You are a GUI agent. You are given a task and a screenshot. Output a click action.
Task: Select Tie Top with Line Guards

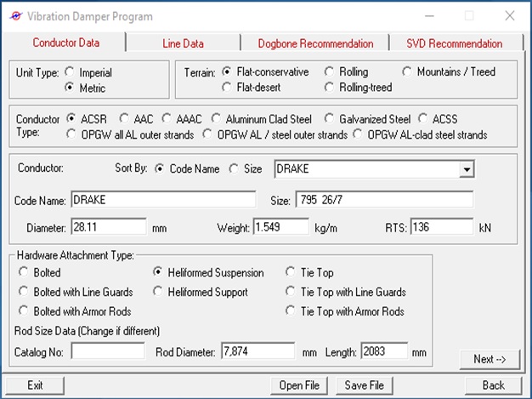[x=291, y=292]
